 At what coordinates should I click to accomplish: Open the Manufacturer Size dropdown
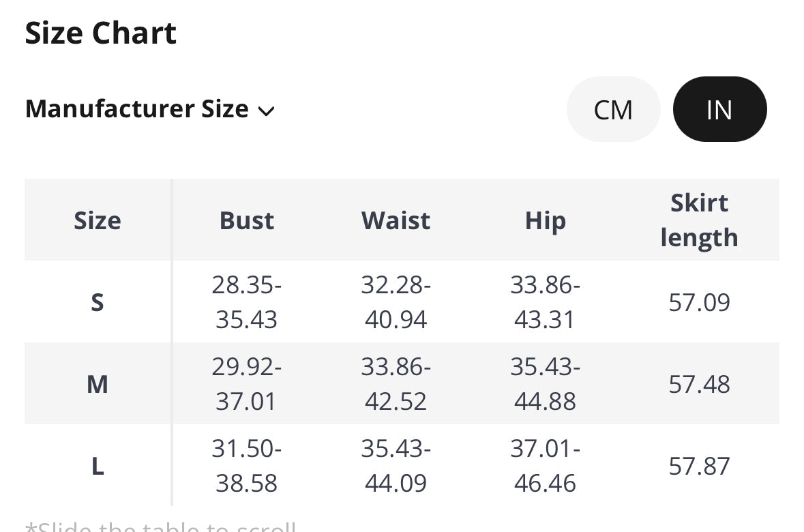tap(150, 109)
